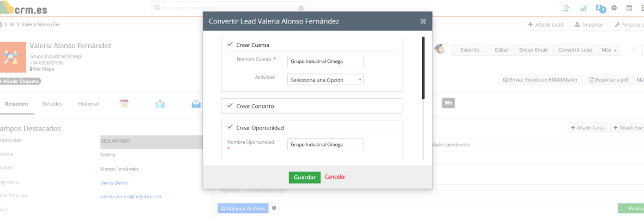This screenshot has width=644, height=218.
Task: Click the Enviar Email button
Action: pos(533,50)
